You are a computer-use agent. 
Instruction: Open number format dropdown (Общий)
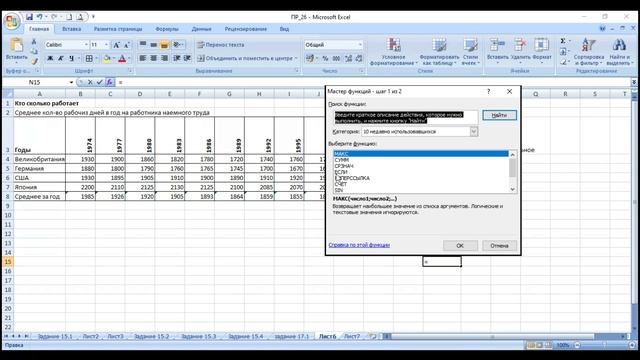pos(360,44)
